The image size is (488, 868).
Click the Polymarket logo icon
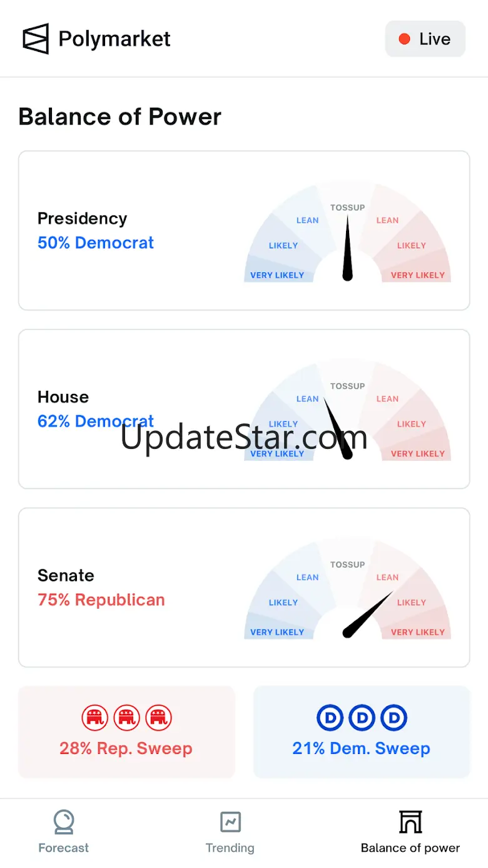pos(36,39)
